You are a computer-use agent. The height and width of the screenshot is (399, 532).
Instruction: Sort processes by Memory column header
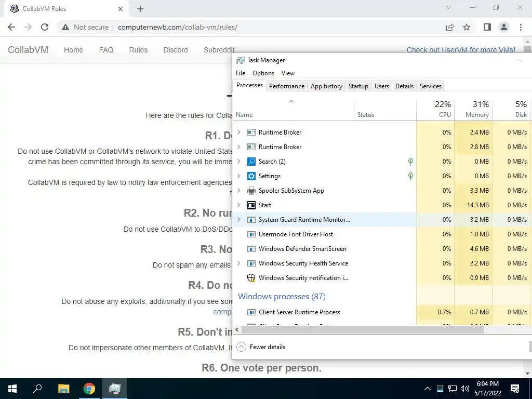click(473, 109)
